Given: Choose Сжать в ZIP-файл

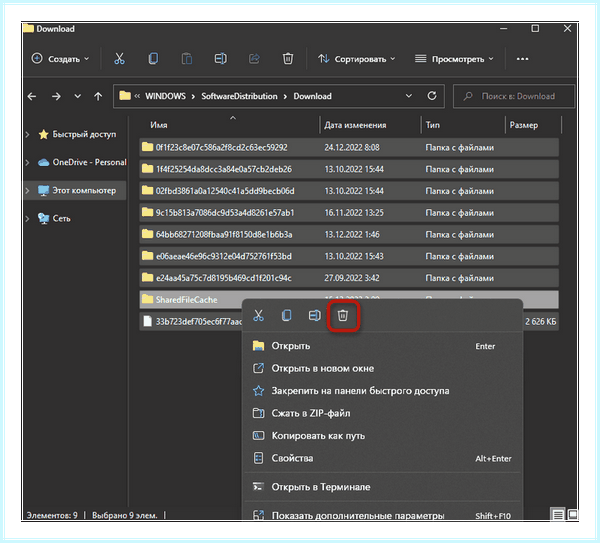Looking at the screenshot, I should [382, 413].
